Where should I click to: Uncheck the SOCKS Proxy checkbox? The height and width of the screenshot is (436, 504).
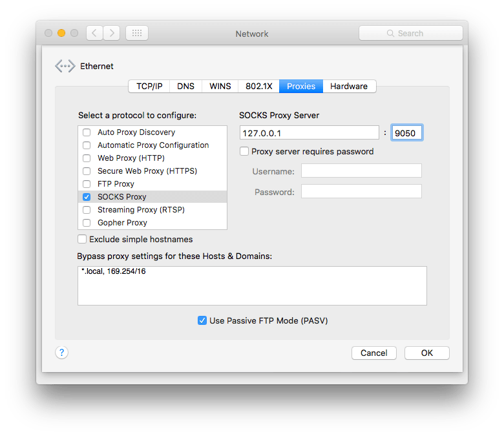(x=87, y=197)
